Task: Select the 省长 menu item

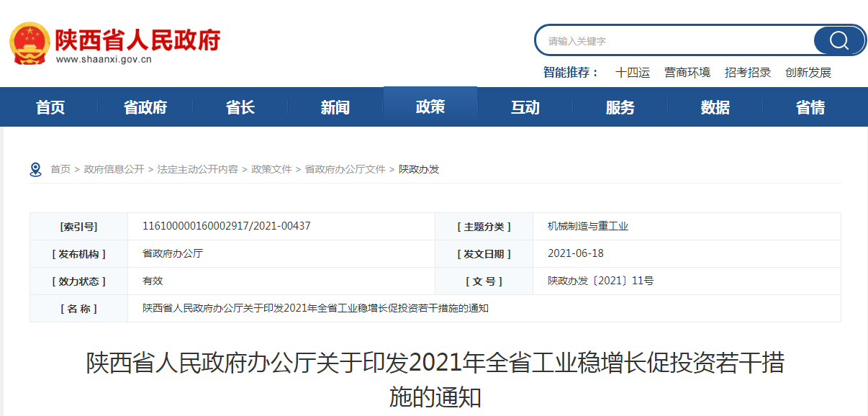Action: [240, 108]
